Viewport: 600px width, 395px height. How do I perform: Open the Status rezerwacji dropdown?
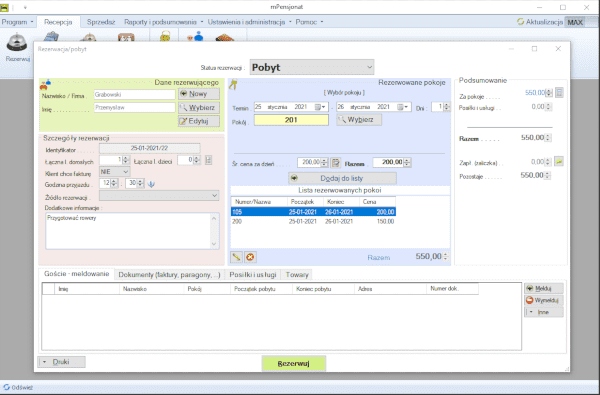(x=311, y=67)
